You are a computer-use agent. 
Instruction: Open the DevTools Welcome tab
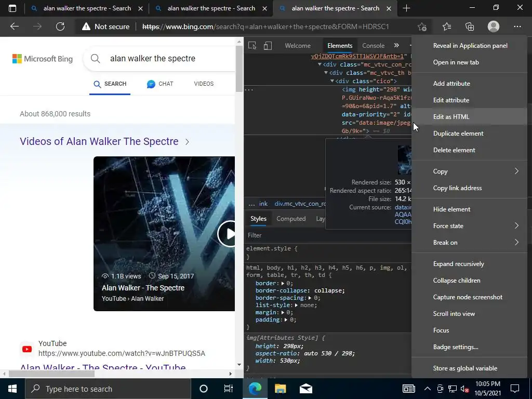click(x=298, y=46)
